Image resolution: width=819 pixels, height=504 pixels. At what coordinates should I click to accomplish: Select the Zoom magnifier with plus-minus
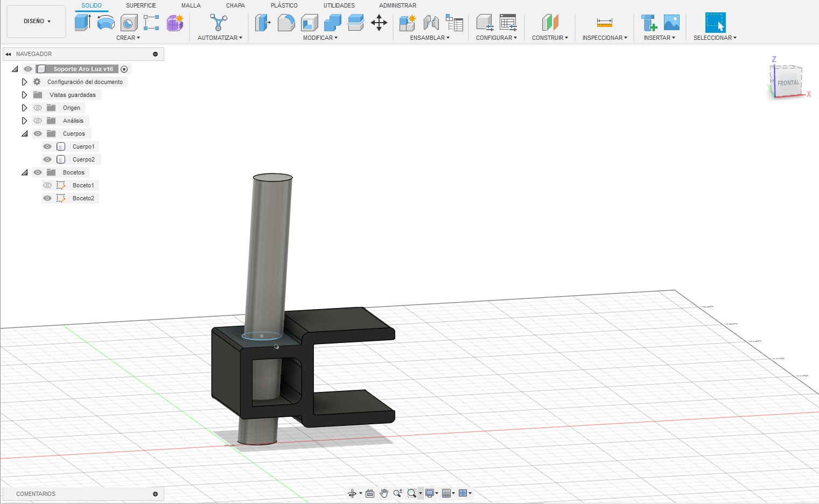398,493
